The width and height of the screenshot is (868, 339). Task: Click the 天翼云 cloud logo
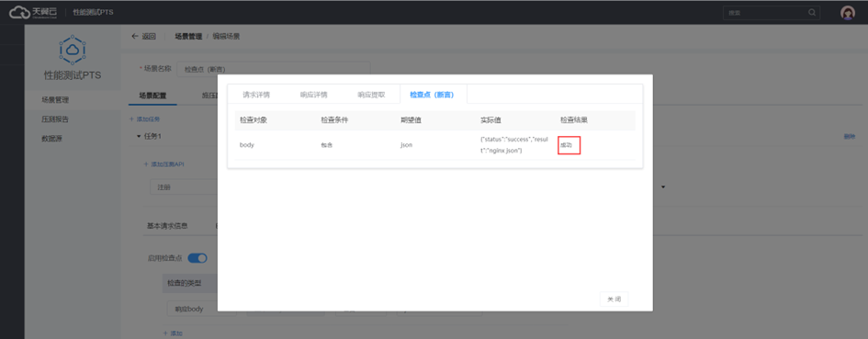[x=33, y=12]
